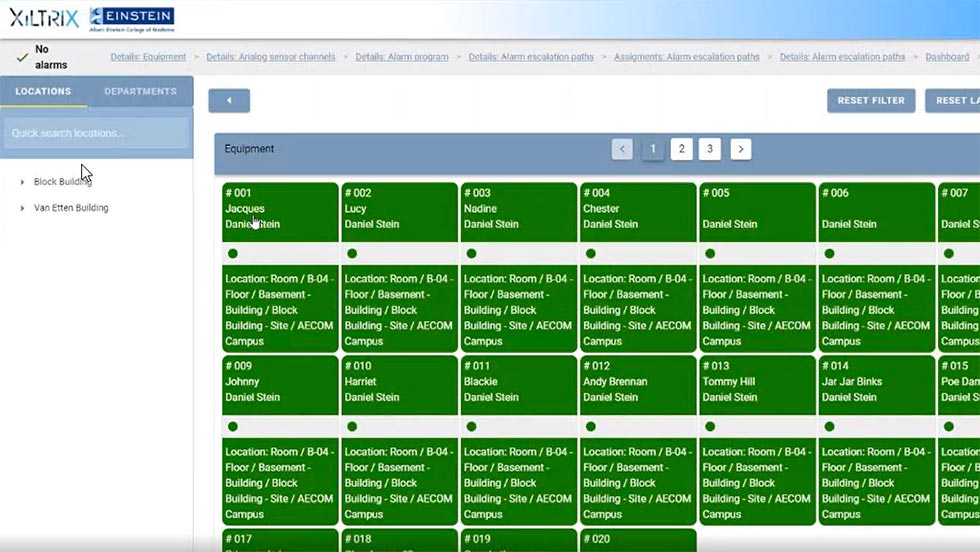Select page 2 of equipment list
980x552 pixels.
[681, 149]
